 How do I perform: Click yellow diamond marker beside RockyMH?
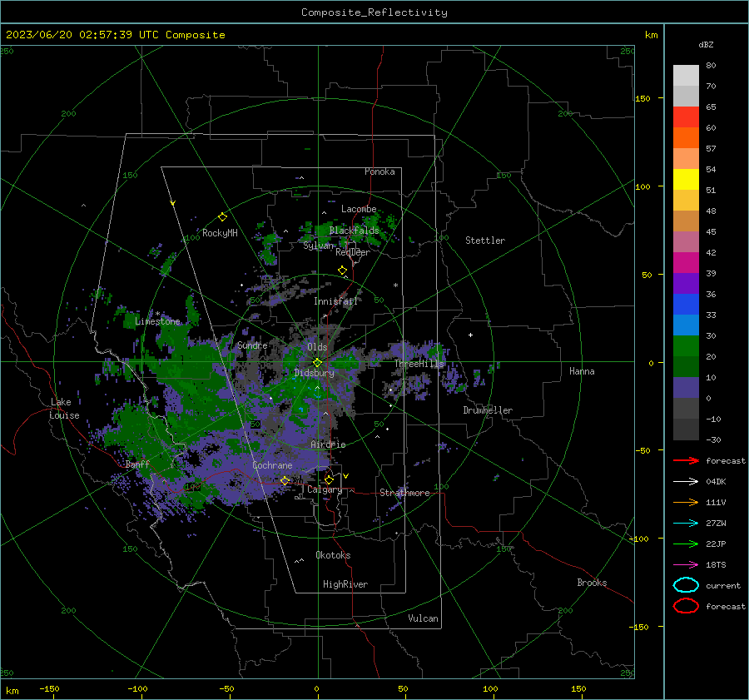click(222, 217)
